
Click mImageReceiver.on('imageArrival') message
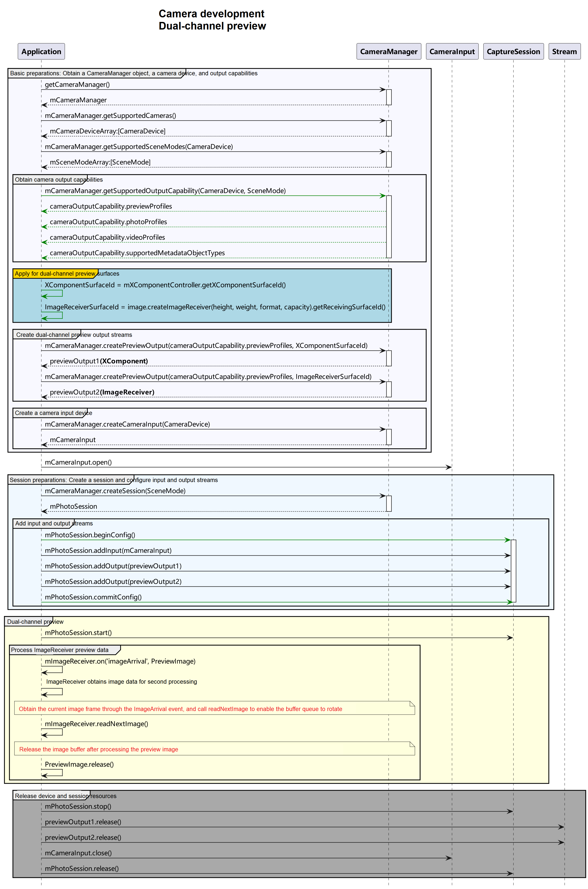[120, 661]
